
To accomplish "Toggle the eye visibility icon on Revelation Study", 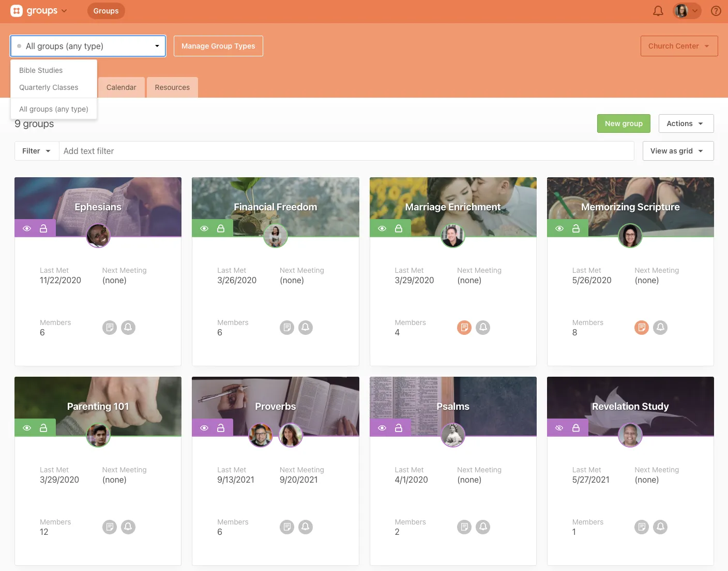I will click(x=559, y=428).
